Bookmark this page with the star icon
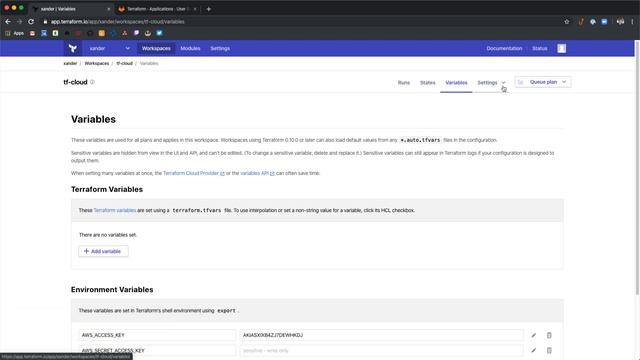This screenshot has height=360, width=640. tap(567, 22)
